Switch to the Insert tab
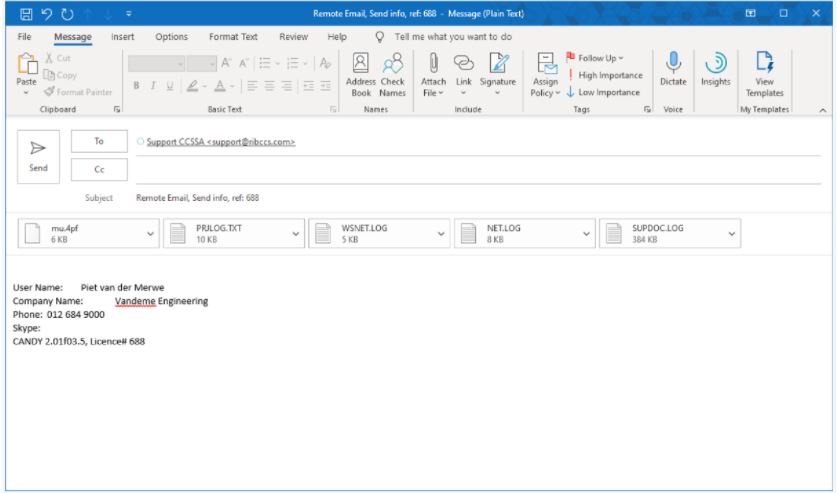 pyautogui.click(x=122, y=37)
